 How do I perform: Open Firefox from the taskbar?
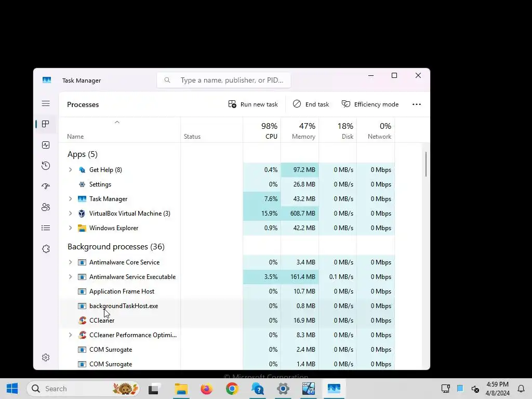(x=206, y=389)
